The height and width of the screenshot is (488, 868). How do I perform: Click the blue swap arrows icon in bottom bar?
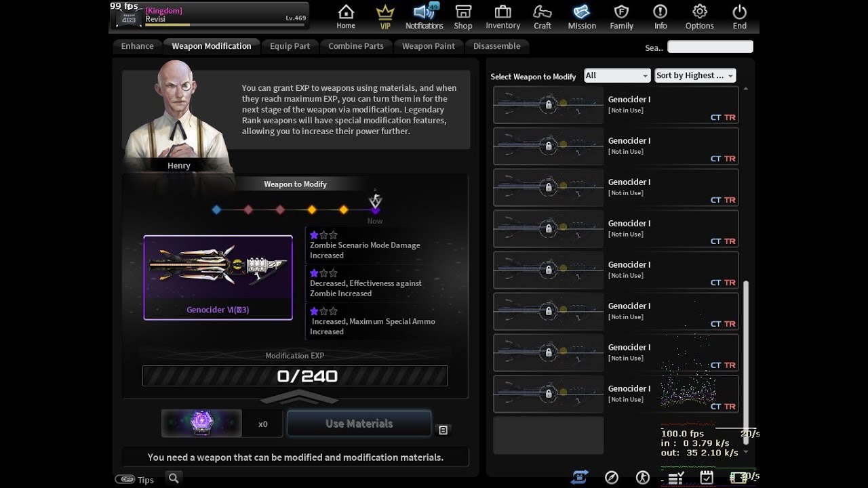pos(578,477)
